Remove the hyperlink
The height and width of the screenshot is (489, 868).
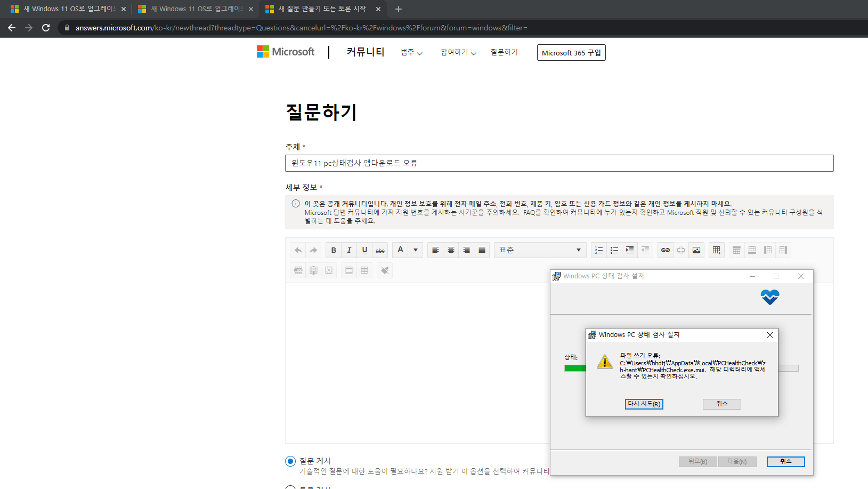click(x=681, y=250)
